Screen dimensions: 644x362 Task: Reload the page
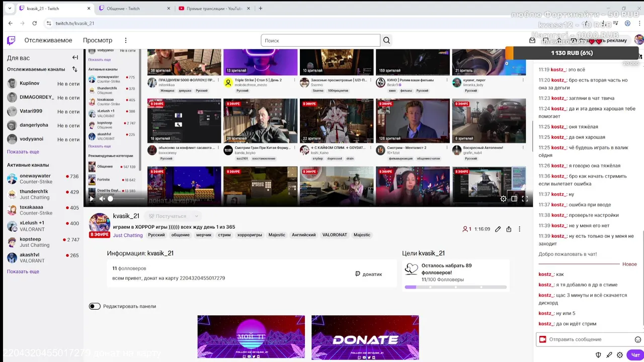point(34,23)
